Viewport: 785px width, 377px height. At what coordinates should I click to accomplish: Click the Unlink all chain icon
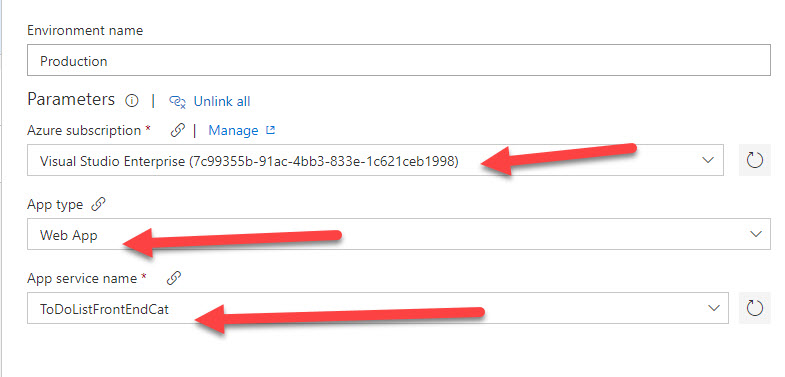pyautogui.click(x=178, y=102)
